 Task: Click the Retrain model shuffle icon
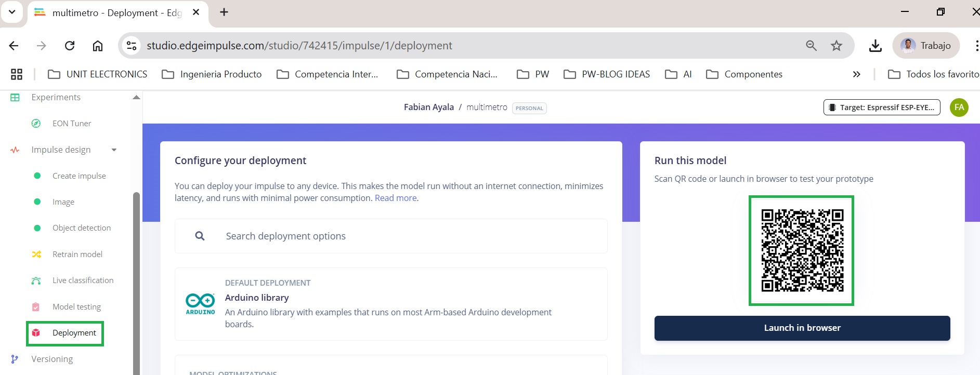[36, 254]
